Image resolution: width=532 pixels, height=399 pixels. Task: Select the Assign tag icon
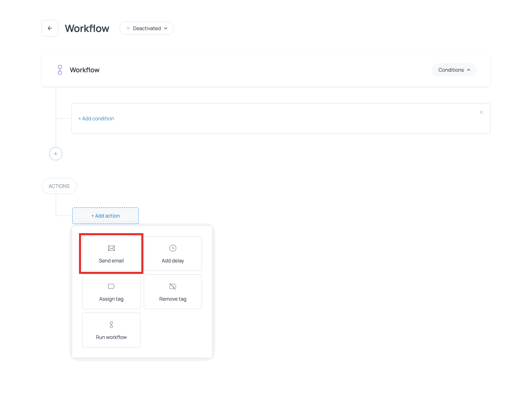111,286
